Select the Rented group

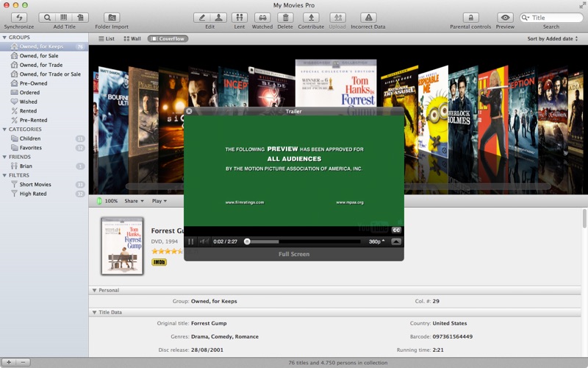tap(44, 111)
